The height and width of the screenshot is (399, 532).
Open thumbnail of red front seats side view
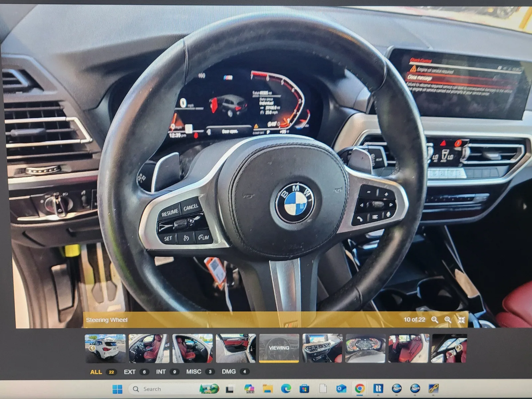193,348
